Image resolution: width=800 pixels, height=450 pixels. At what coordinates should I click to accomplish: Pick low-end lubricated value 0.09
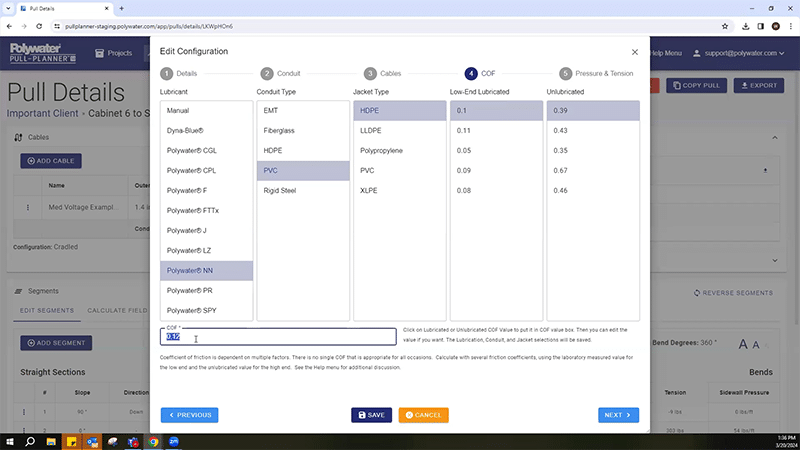(x=496, y=170)
